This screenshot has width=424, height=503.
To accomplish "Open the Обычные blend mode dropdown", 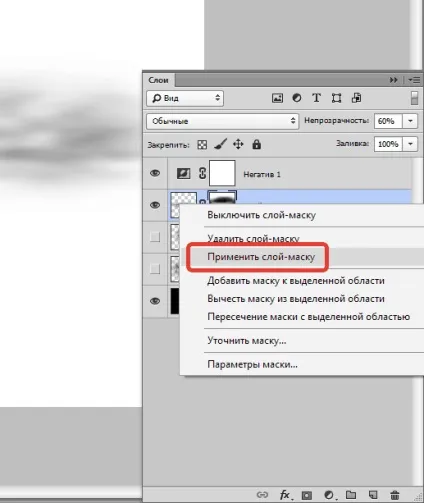I will point(222,121).
